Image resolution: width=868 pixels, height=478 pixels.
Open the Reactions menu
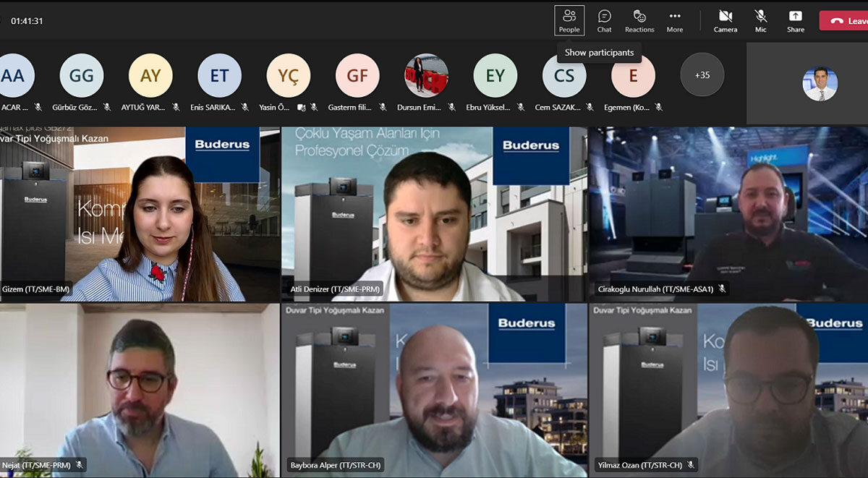(639, 20)
